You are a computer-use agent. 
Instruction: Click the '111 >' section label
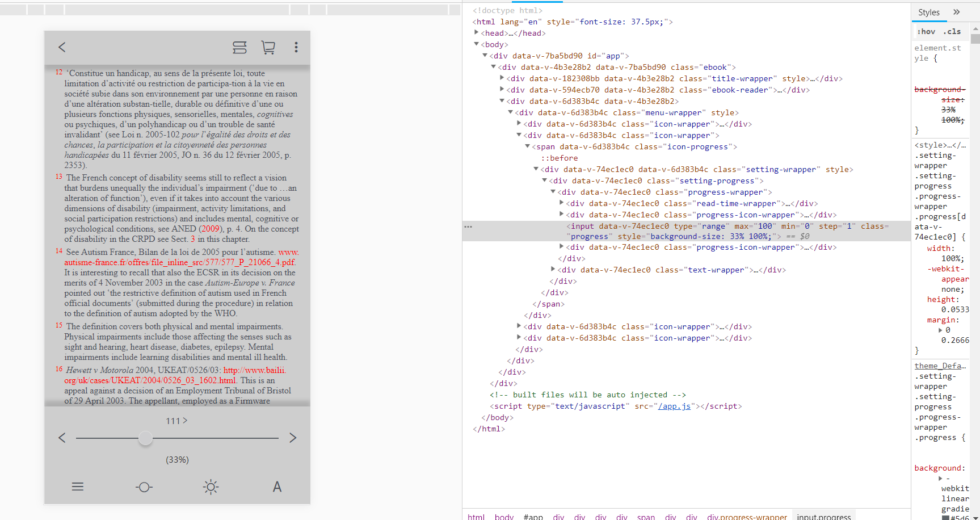[176, 421]
